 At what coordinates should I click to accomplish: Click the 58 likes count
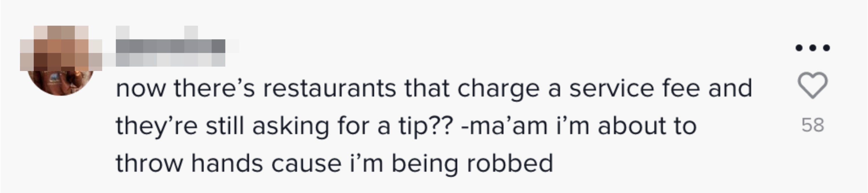pos(813,125)
